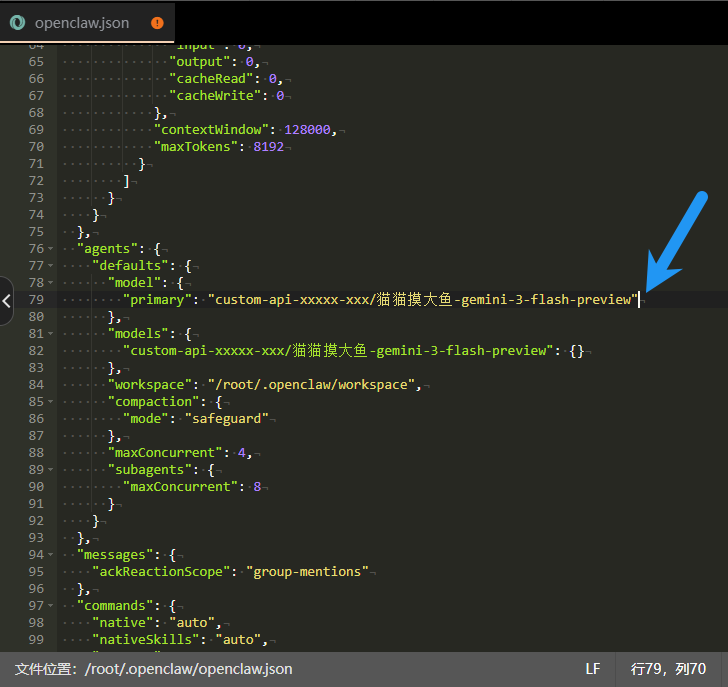Click the LF line ending indicator
728x687 pixels.
[593, 668]
